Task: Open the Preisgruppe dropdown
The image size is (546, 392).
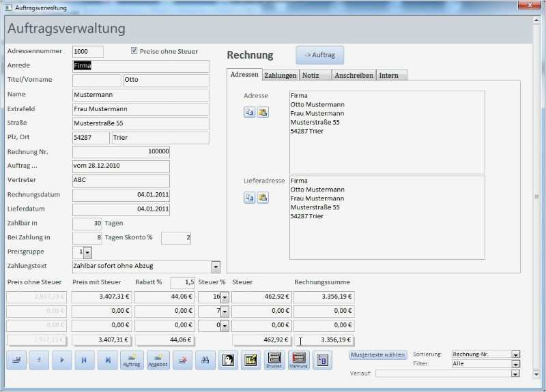Action: 87,252
